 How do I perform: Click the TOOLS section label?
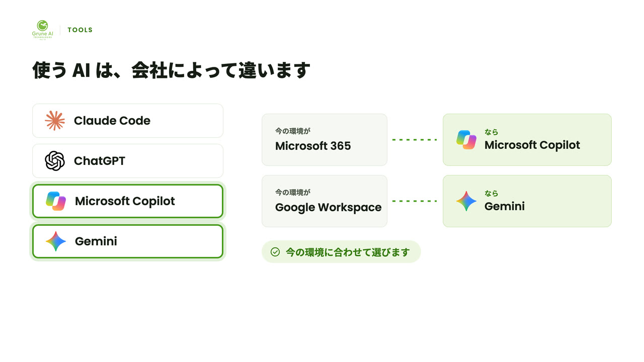click(80, 30)
